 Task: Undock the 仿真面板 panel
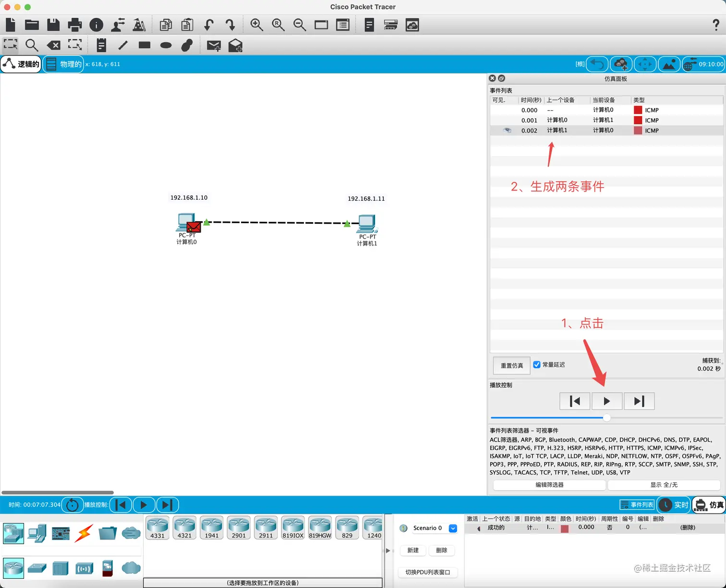(501, 78)
